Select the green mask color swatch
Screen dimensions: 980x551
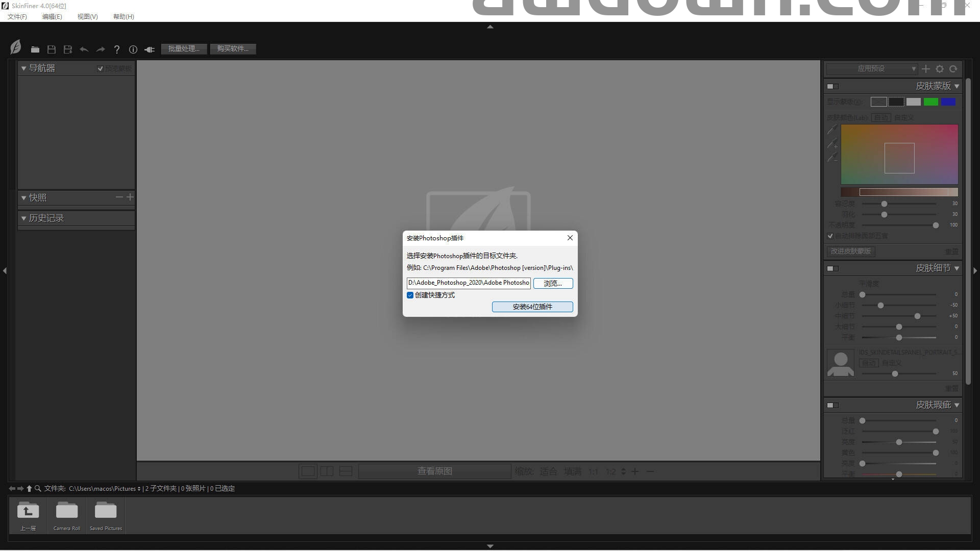pos(930,102)
